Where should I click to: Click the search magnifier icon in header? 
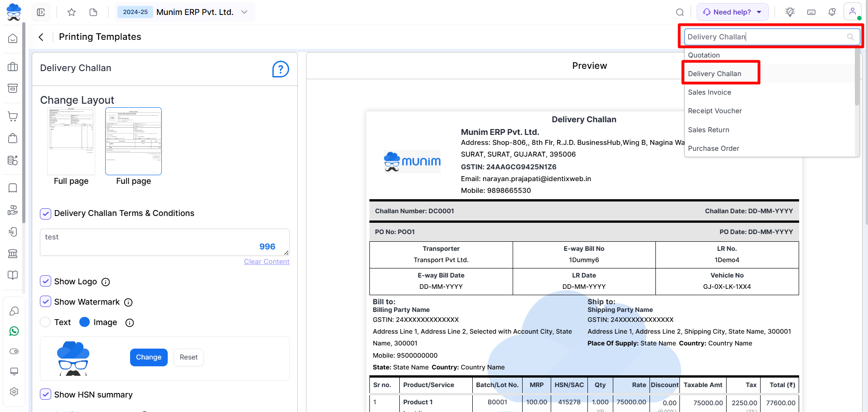point(680,12)
